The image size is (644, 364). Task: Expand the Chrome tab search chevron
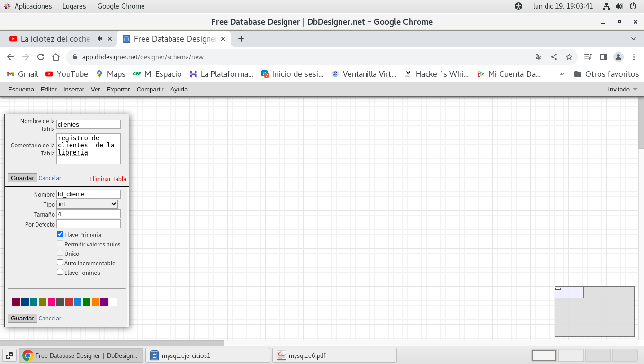(x=634, y=39)
